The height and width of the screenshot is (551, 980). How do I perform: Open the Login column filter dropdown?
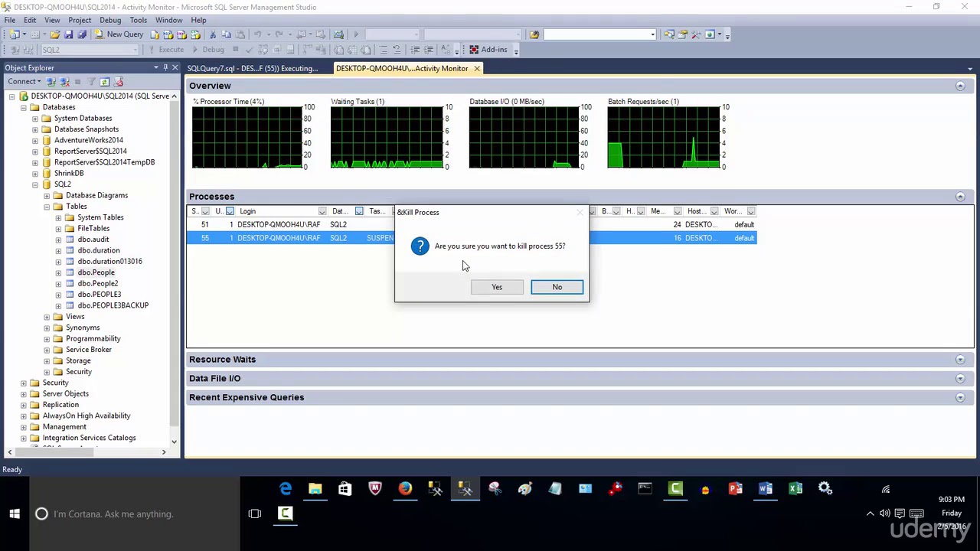tap(322, 211)
